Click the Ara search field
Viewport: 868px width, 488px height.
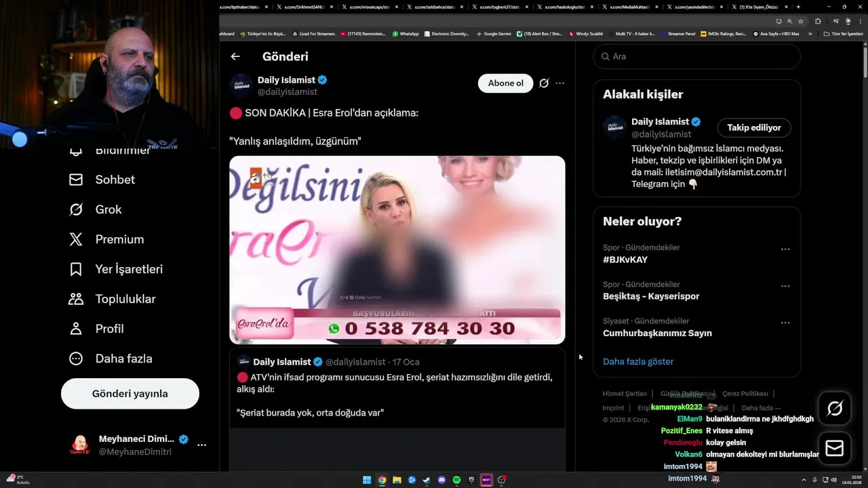tap(697, 56)
